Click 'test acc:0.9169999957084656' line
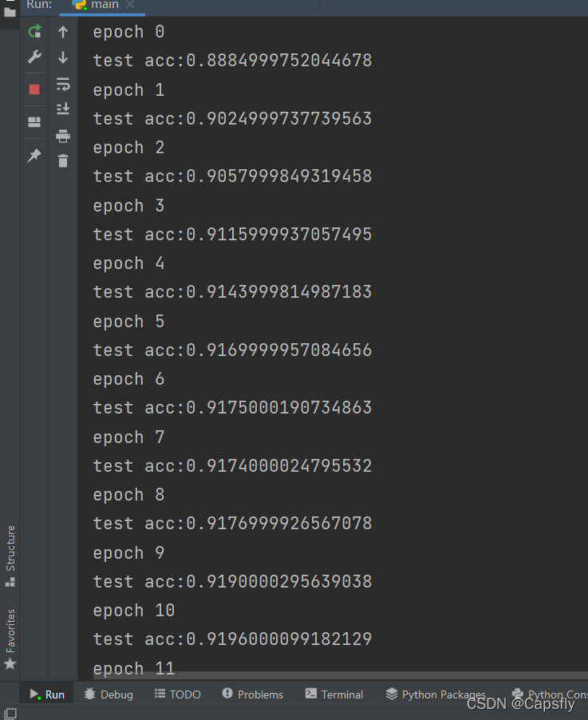The width and height of the screenshot is (588, 720). point(232,350)
